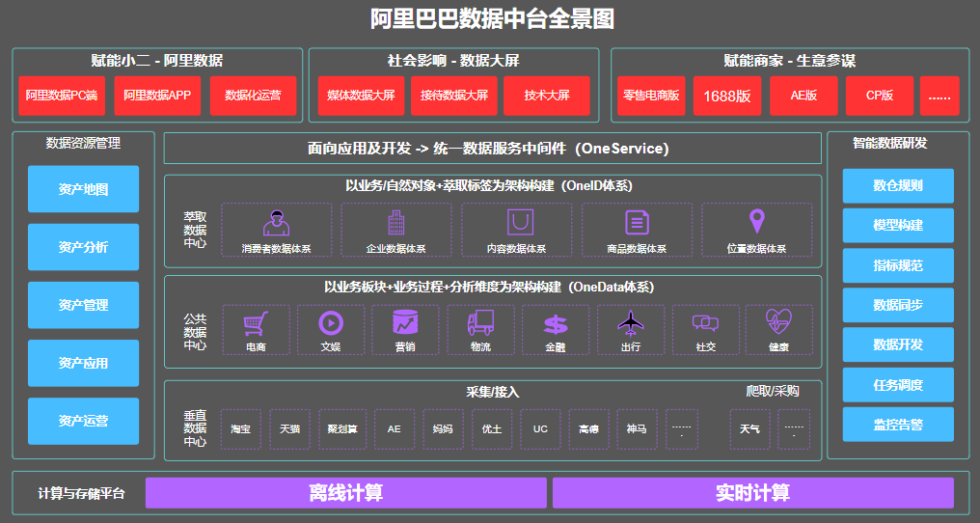Click the 数据开发 button
The width and height of the screenshot is (980, 523).
898,344
